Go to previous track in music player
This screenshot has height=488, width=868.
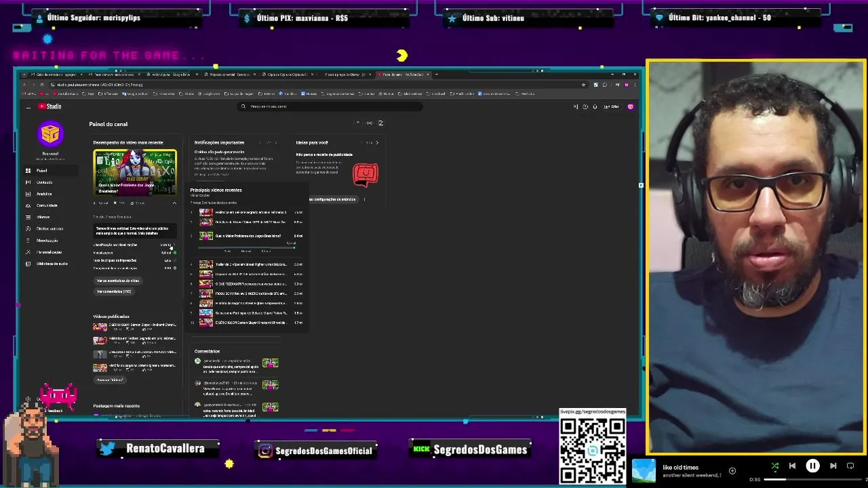point(792,466)
